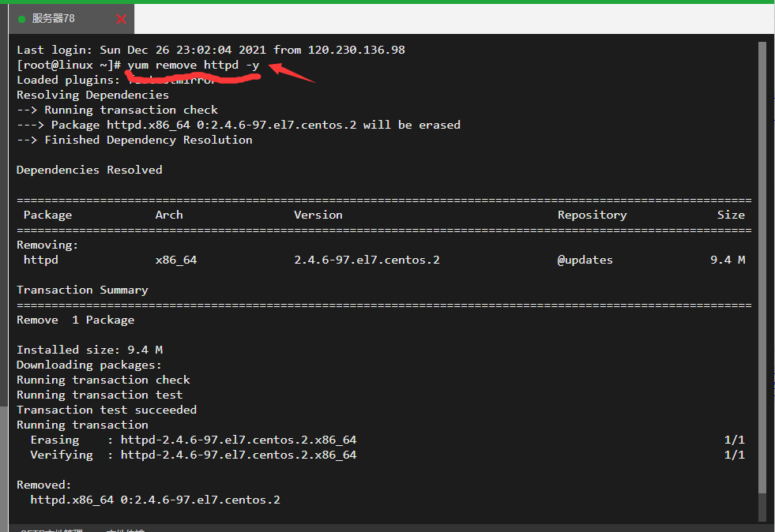
Task: Click the green connection status dot
Action: (x=21, y=19)
